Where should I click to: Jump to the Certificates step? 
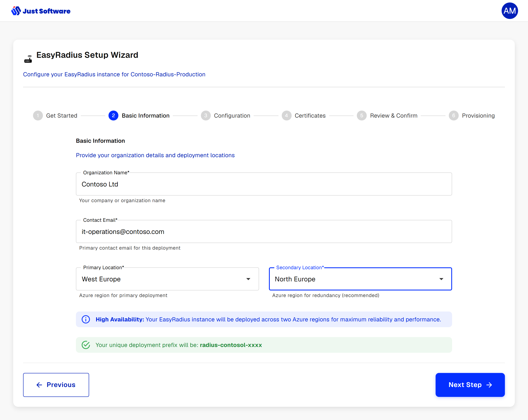point(310,116)
